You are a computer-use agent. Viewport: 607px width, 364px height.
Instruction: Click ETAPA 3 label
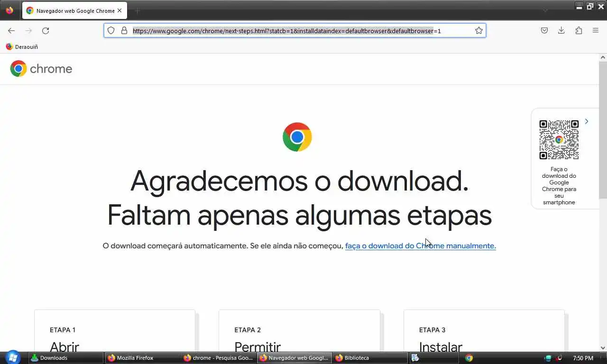pyautogui.click(x=432, y=330)
